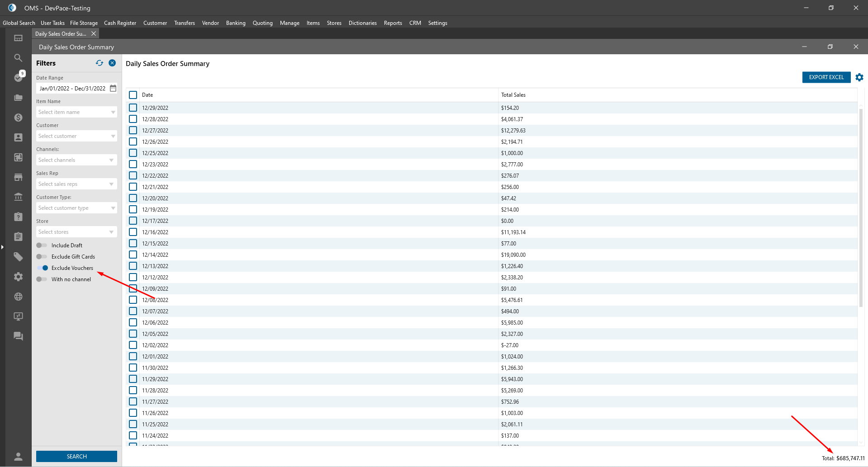
Task: Maximize the Daily Sales Order Summary inner window
Action: (830, 47)
